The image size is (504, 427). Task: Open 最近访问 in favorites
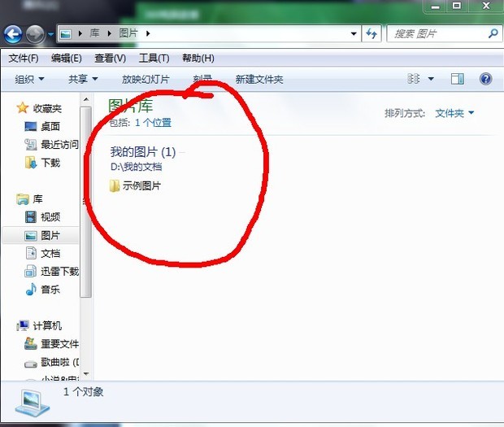(x=60, y=145)
